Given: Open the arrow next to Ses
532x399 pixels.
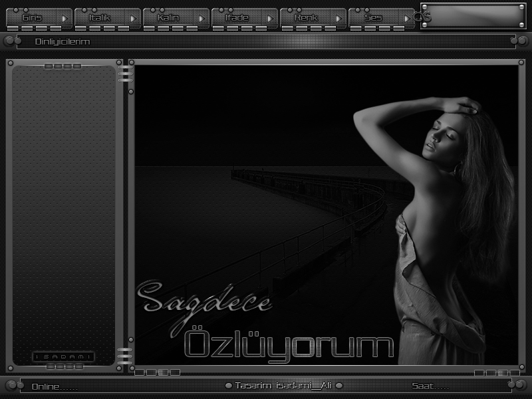Looking at the screenshot, I should point(407,19).
